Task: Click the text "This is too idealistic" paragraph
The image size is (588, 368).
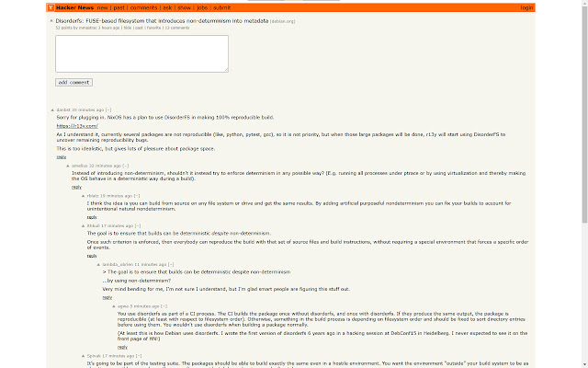Action: 136,149
